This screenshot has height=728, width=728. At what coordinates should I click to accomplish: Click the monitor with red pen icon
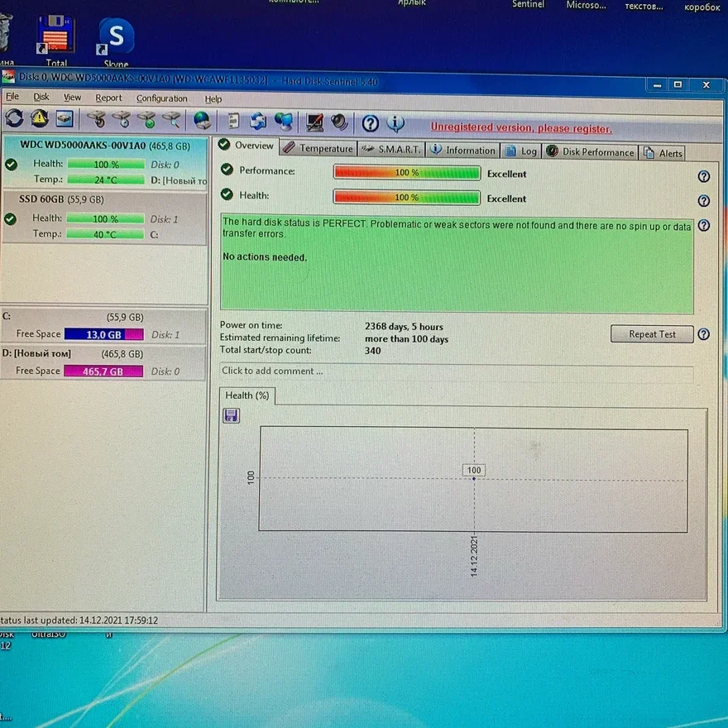[x=315, y=122]
